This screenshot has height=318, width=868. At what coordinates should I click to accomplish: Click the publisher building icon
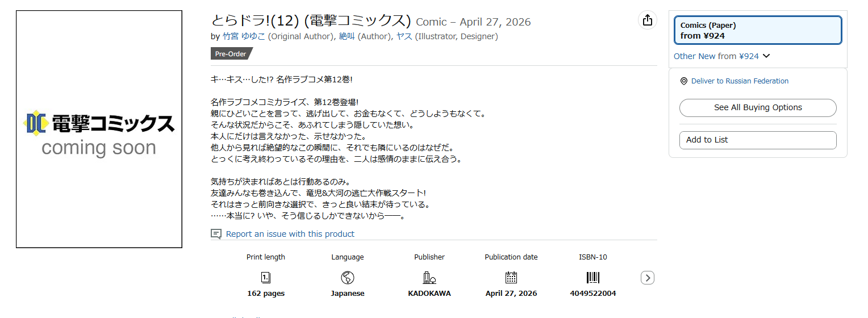[429, 278]
